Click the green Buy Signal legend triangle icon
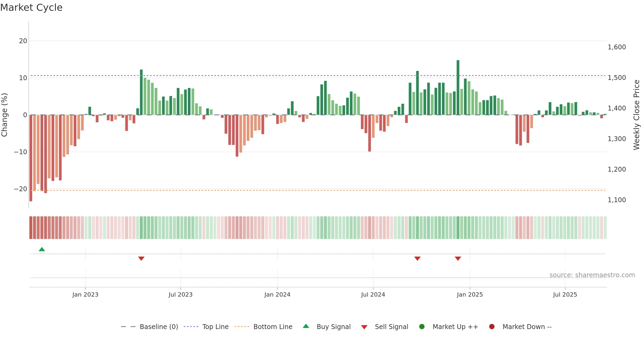This screenshot has height=362, width=644. pyautogui.click(x=306, y=326)
